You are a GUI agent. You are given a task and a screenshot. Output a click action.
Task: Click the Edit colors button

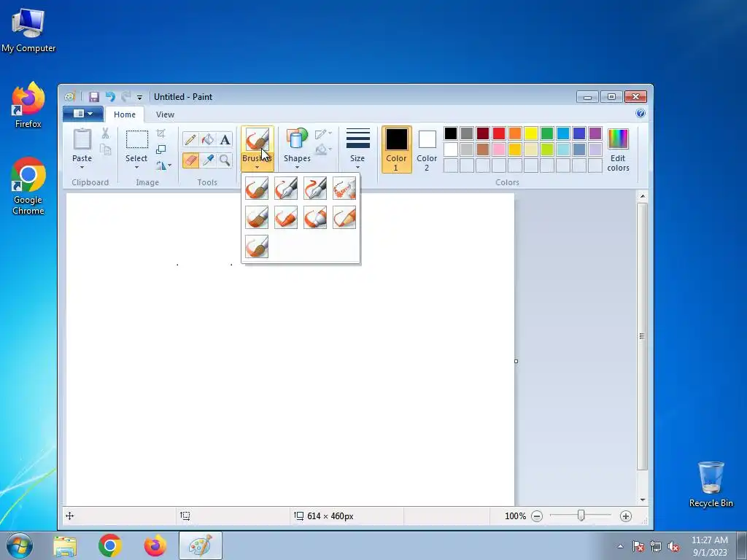pyautogui.click(x=618, y=149)
